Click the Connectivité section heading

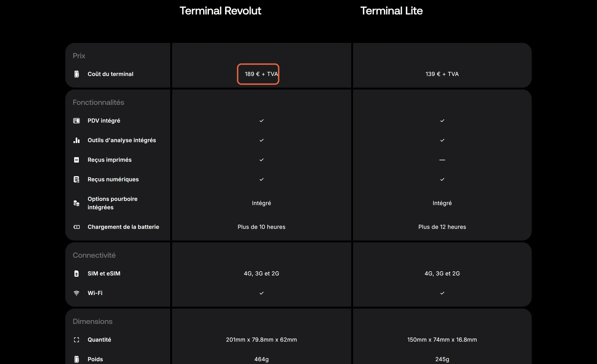[x=94, y=255]
